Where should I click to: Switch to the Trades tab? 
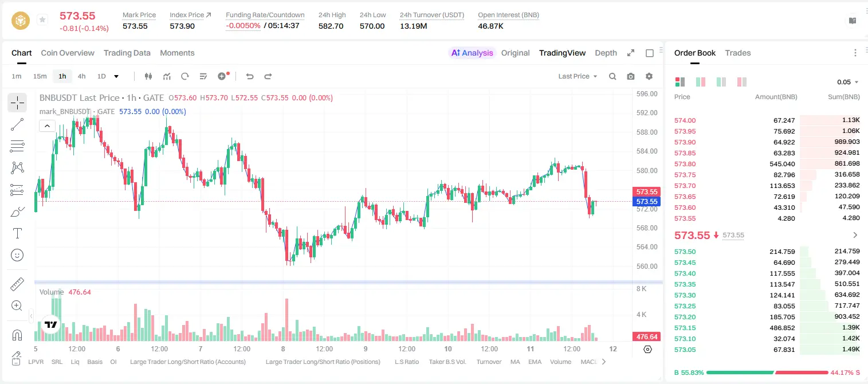point(737,53)
